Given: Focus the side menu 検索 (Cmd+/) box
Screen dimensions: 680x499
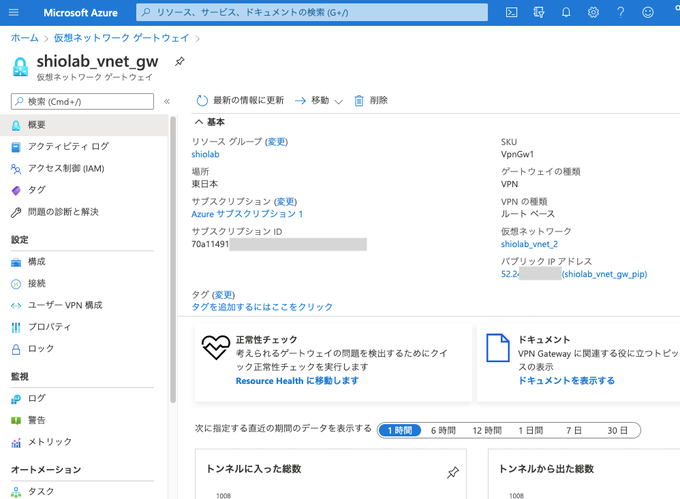Looking at the screenshot, I should (82, 101).
